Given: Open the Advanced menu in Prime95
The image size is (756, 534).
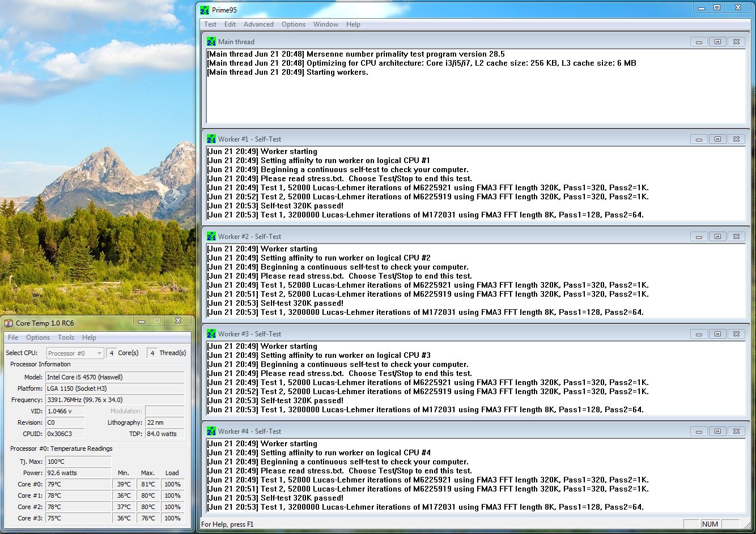Looking at the screenshot, I should (258, 24).
